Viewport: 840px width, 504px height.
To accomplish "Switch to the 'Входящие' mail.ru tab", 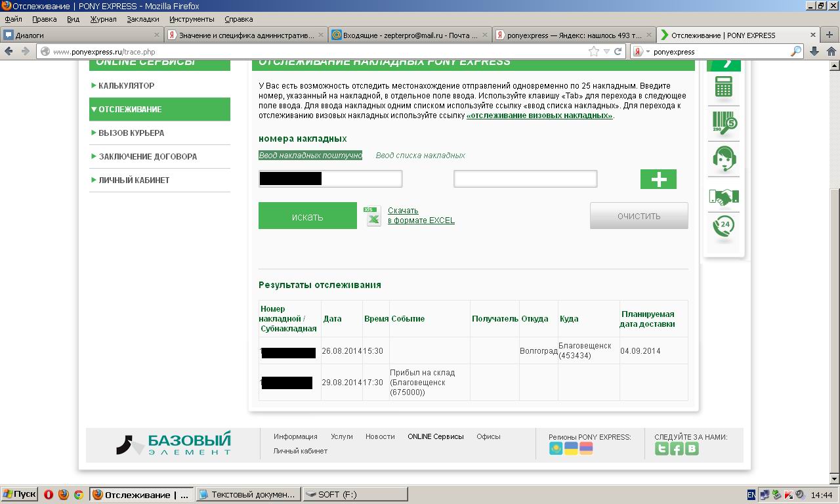I will (409, 35).
